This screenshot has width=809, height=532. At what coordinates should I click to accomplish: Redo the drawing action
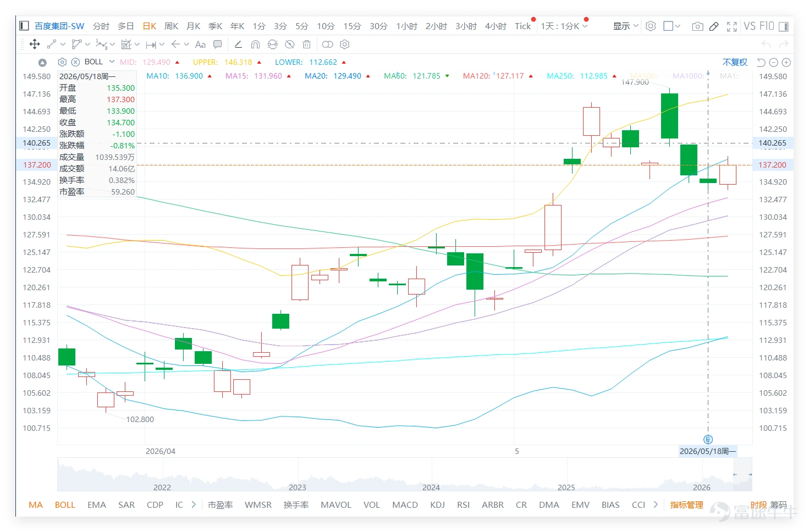click(x=784, y=45)
